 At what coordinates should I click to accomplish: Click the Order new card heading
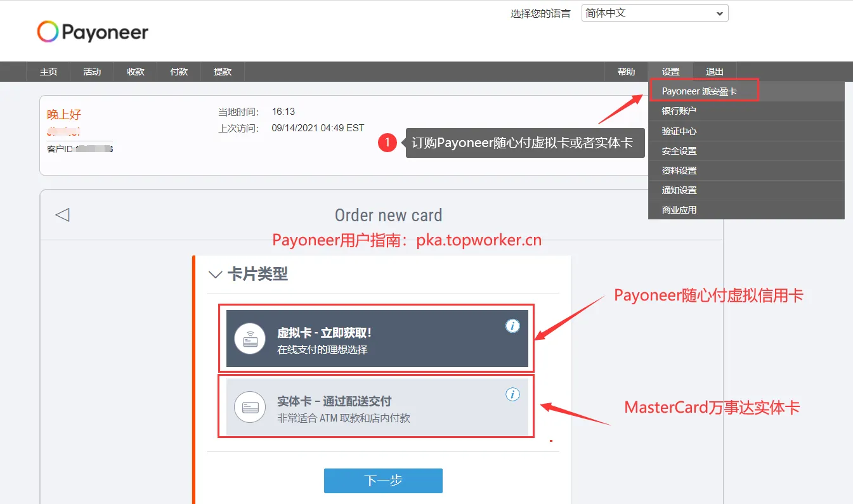(389, 216)
